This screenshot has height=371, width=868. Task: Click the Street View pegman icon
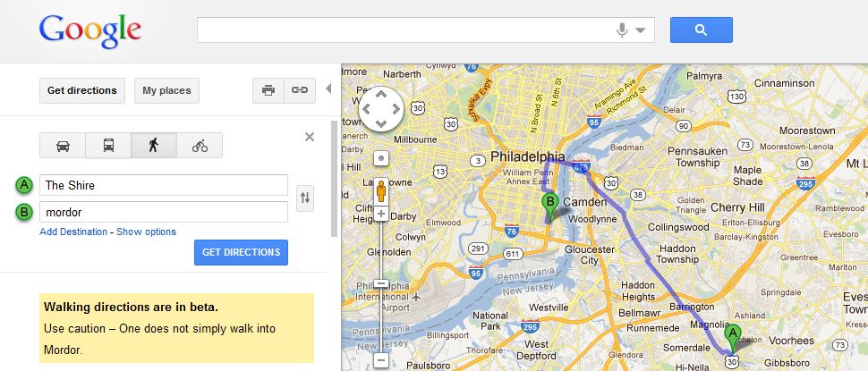pos(381,191)
